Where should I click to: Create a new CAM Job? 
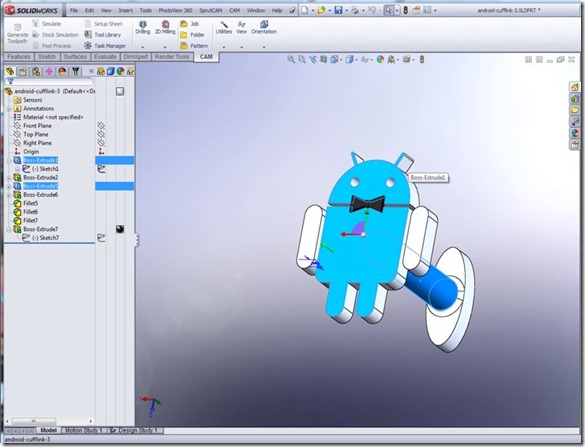[x=190, y=24]
